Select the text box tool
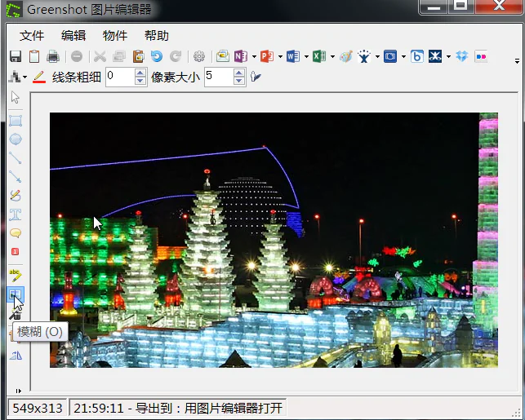 (16, 214)
